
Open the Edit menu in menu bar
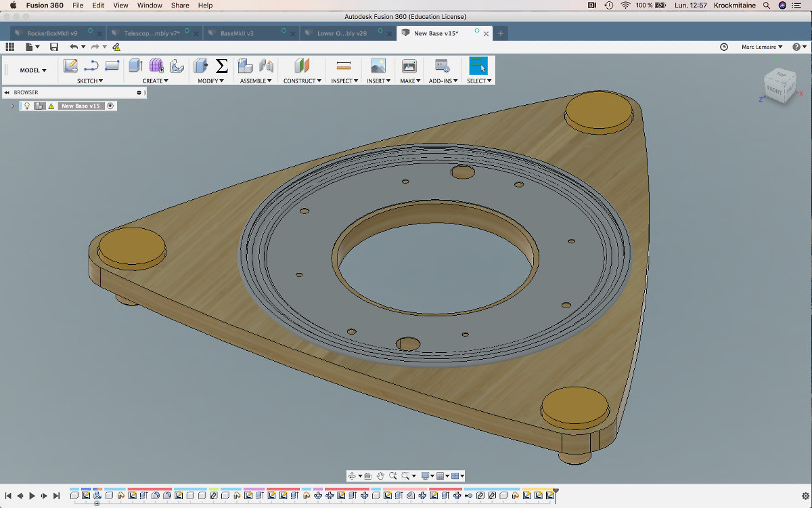pos(98,5)
